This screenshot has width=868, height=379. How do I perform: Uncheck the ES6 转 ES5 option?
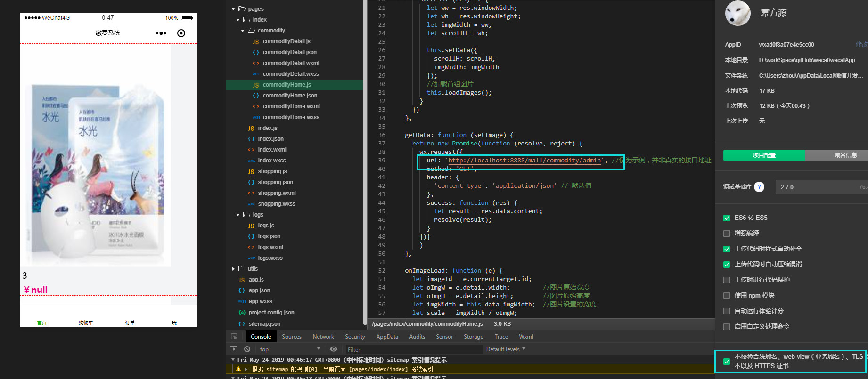click(x=727, y=218)
